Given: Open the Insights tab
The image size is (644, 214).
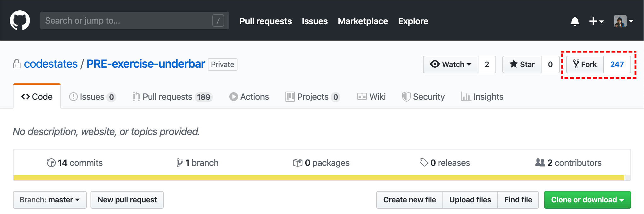Looking at the screenshot, I should (x=483, y=97).
